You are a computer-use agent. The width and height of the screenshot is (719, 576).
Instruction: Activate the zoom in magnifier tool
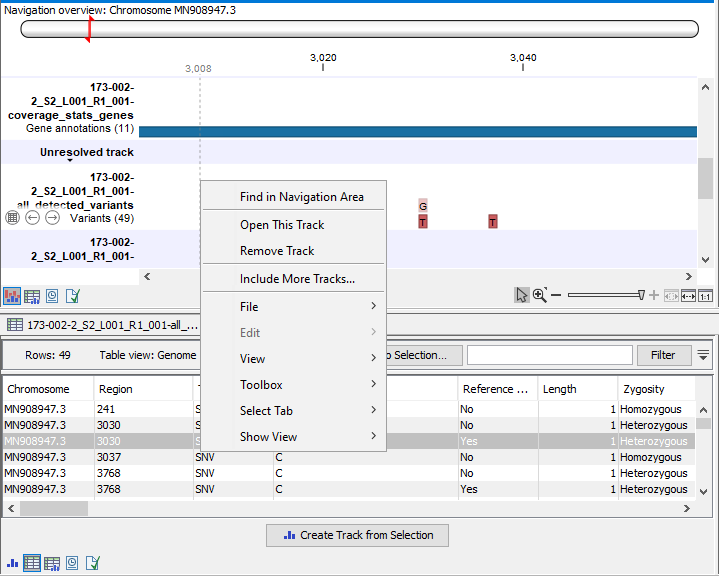coord(539,295)
